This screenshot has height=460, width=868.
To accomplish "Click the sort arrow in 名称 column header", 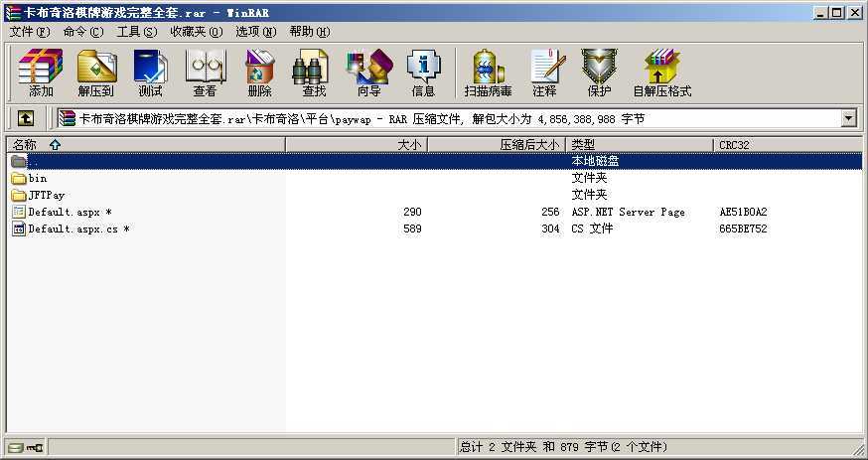I will pyautogui.click(x=55, y=145).
